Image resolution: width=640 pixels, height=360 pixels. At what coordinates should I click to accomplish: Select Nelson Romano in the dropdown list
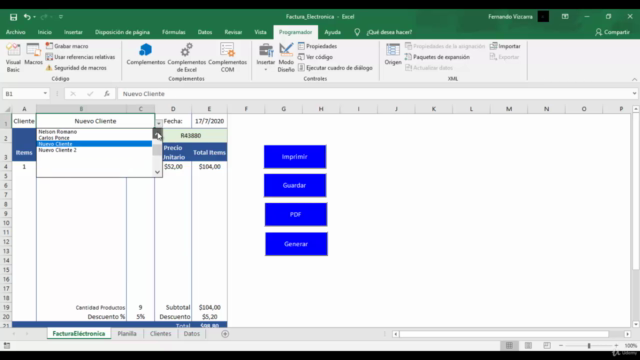94,132
